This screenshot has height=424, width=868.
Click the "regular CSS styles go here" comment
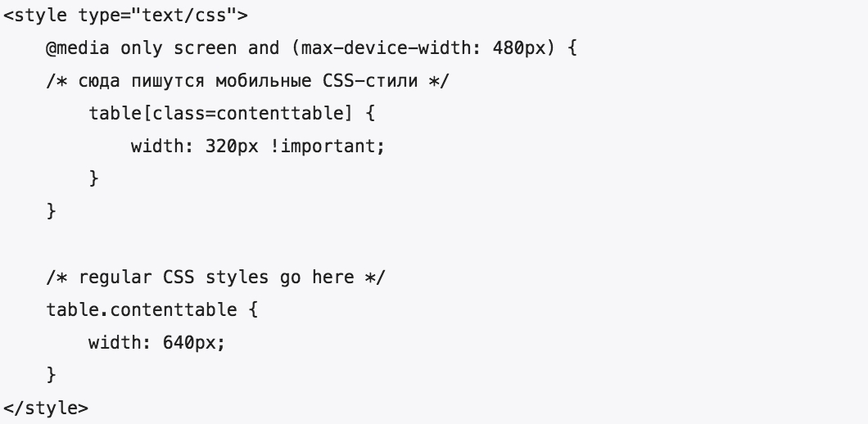click(215, 277)
